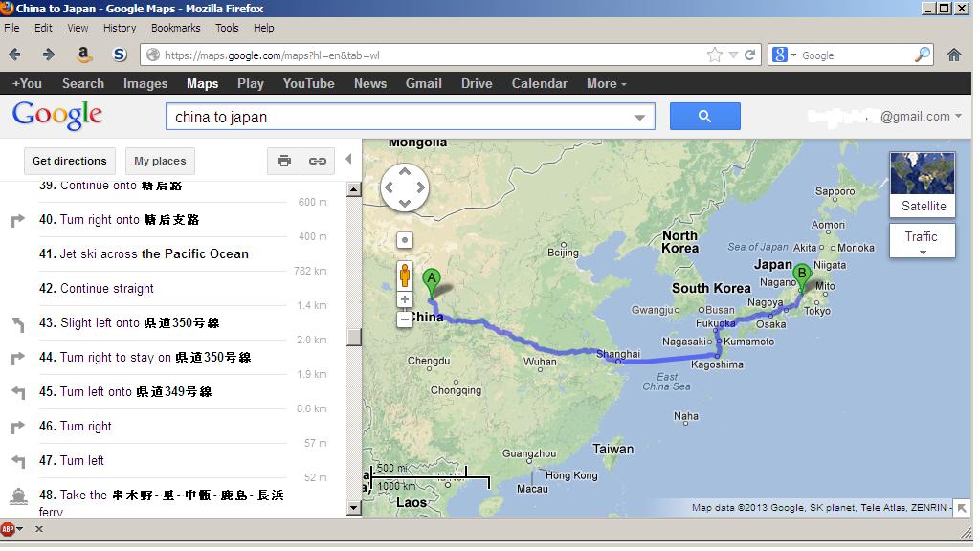Open the Bookmarks menu
Viewport: 980px width, 551px height.
click(x=176, y=28)
